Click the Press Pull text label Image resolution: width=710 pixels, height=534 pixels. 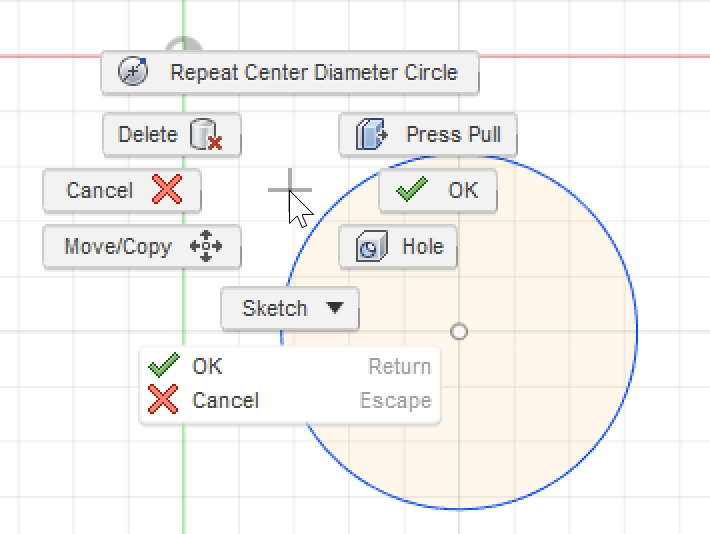(x=453, y=135)
